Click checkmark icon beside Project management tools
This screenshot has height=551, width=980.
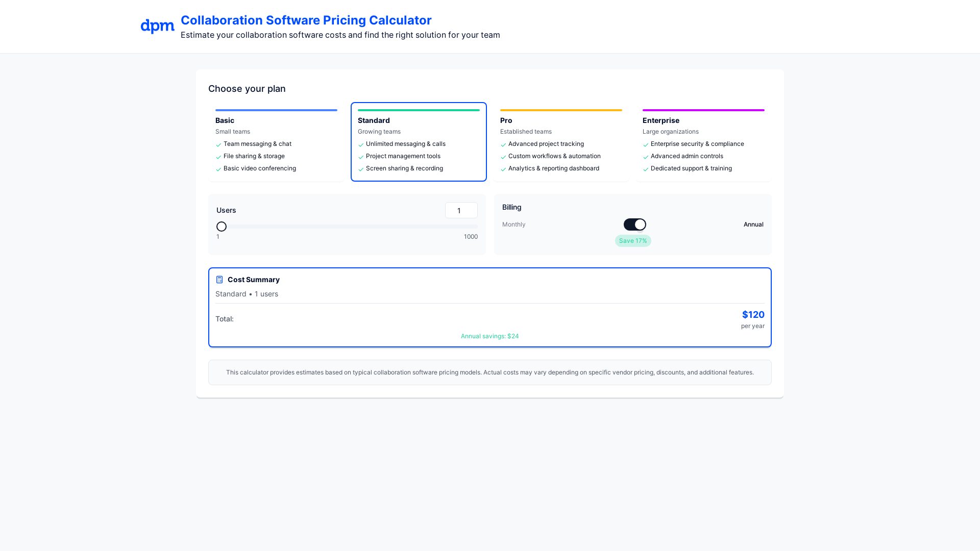coord(361,157)
